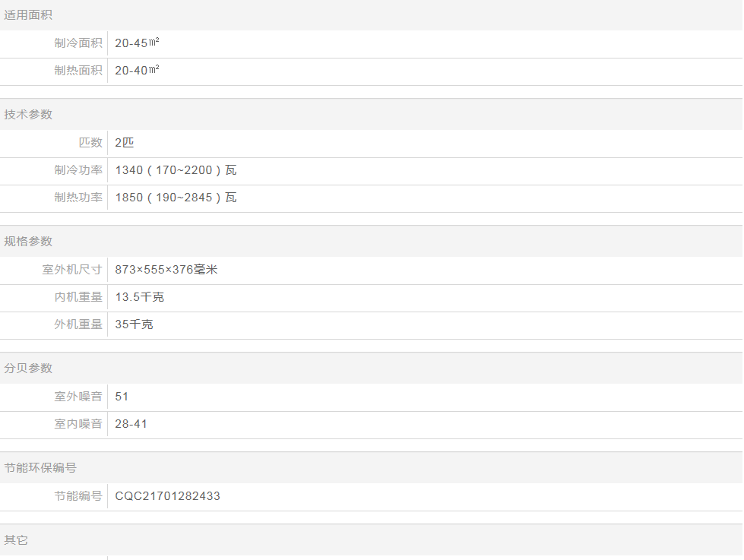The image size is (744, 560).
Task: Select the 技术参数 section header
Action: coord(28,115)
